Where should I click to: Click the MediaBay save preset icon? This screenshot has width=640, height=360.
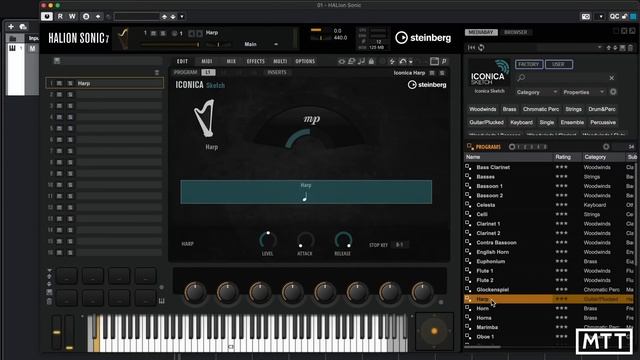(x=622, y=48)
